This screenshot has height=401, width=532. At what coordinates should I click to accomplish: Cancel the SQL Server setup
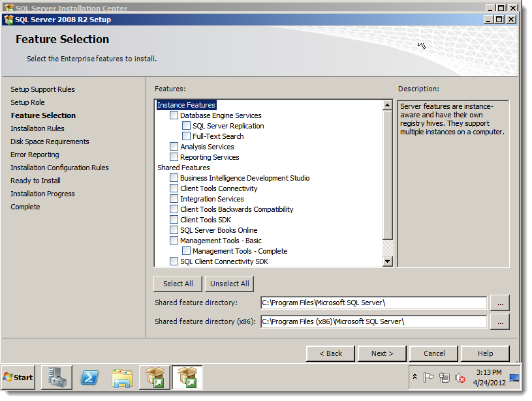coord(434,353)
